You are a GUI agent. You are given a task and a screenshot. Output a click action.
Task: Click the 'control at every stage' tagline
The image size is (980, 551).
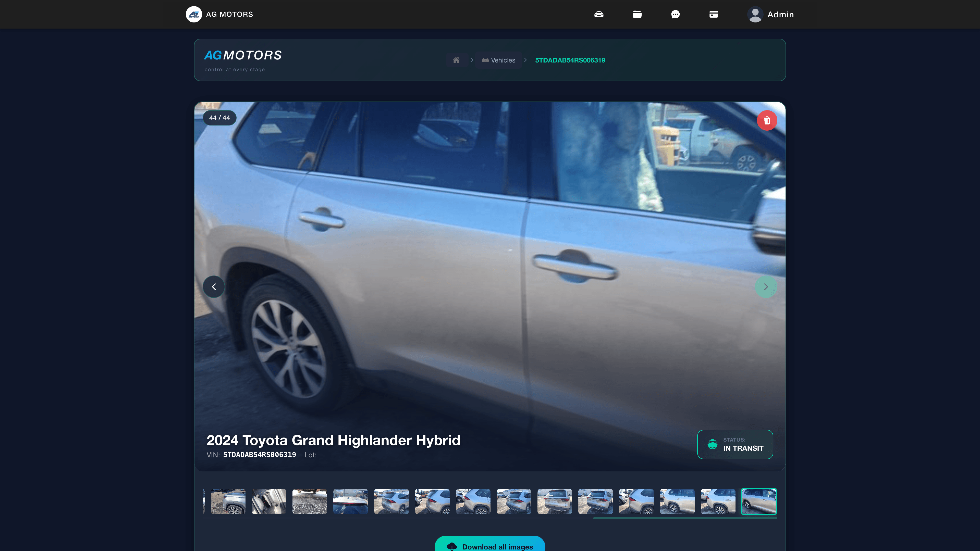pyautogui.click(x=235, y=70)
